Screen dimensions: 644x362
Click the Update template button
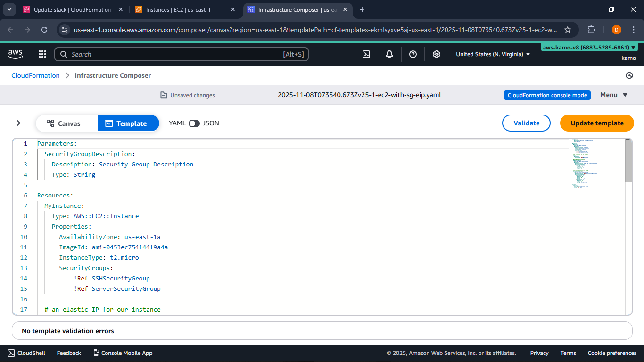pos(597,123)
